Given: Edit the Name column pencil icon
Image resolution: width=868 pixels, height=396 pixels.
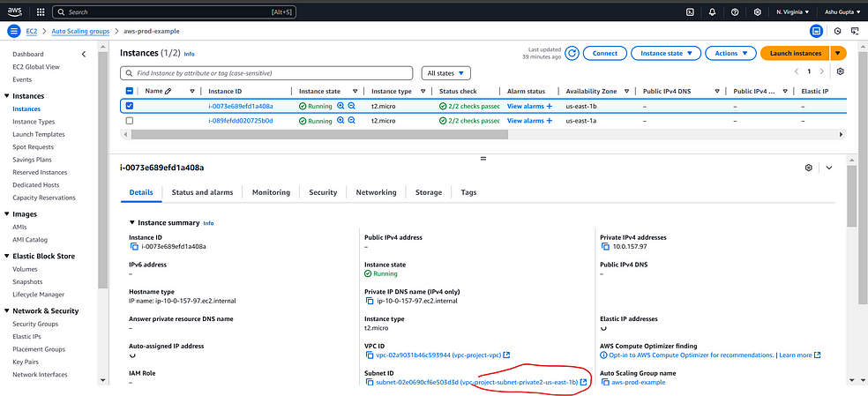Looking at the screenshot, I should (168, 91).
